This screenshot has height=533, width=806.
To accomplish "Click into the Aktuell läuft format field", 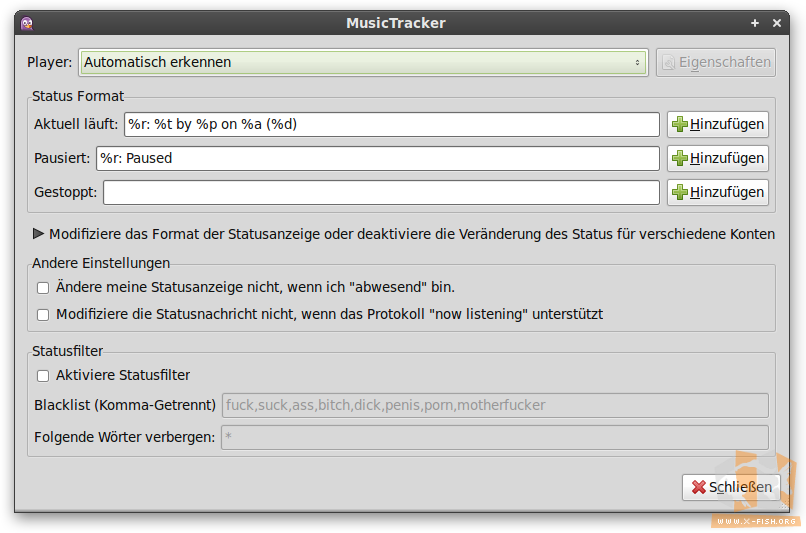I will tap(391, 125).
